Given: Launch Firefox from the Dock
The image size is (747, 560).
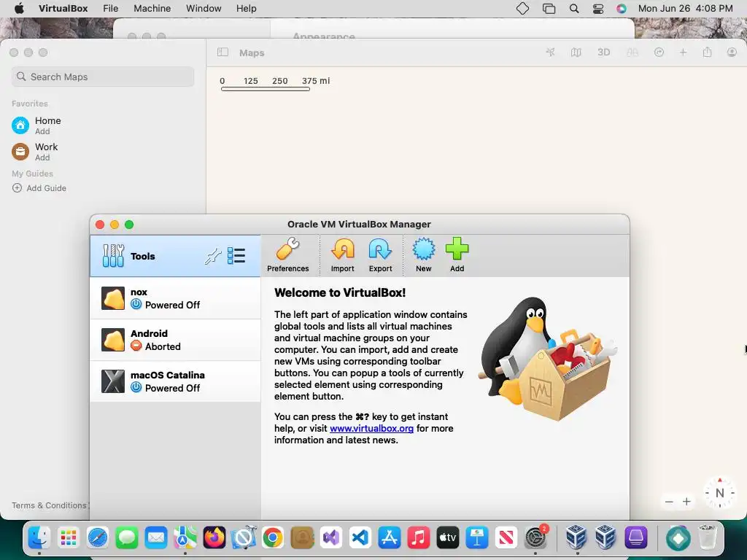Looking at the screenshot, I should point(214,537).
